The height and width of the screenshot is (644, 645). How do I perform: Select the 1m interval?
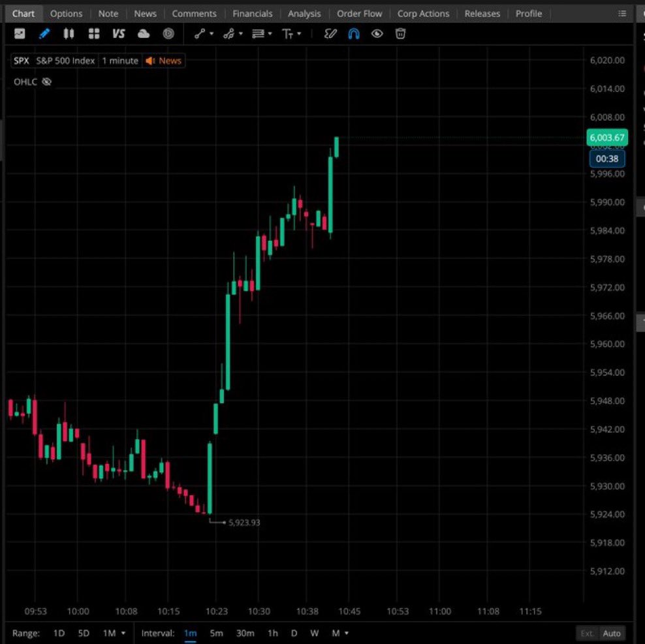click(190, 633)
